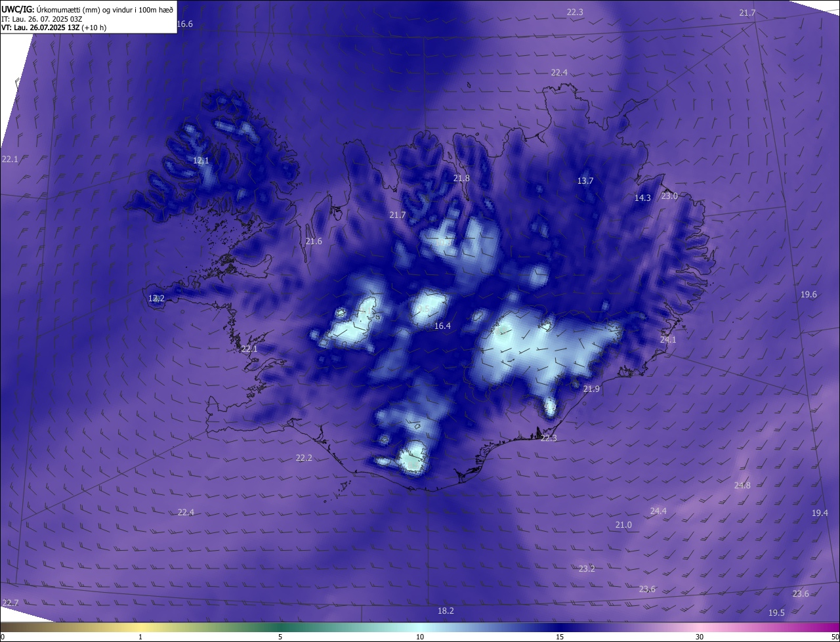This screenshot has width=840, height=642.
Task: Click the value label 16.4
Action: coord(443,326)
